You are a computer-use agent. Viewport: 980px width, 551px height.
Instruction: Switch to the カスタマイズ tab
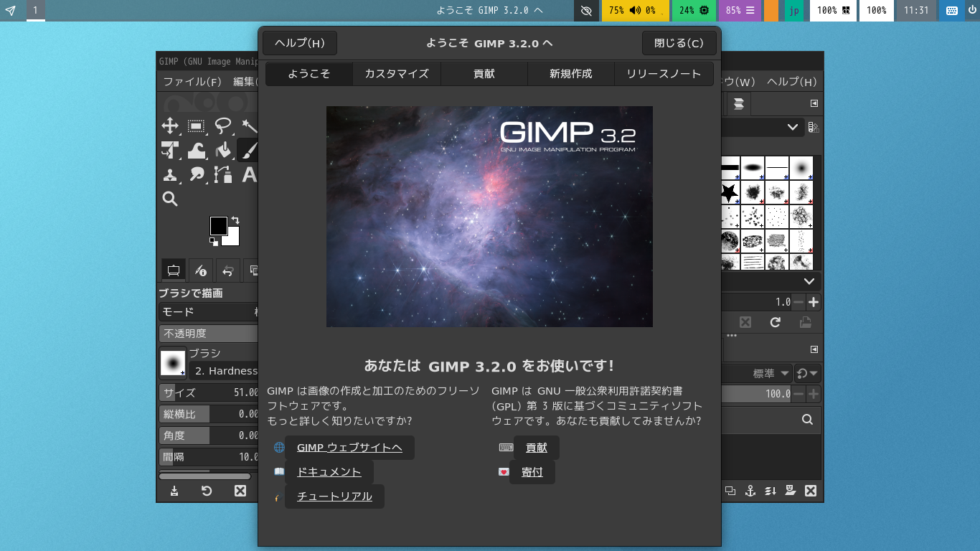point(397,74)
